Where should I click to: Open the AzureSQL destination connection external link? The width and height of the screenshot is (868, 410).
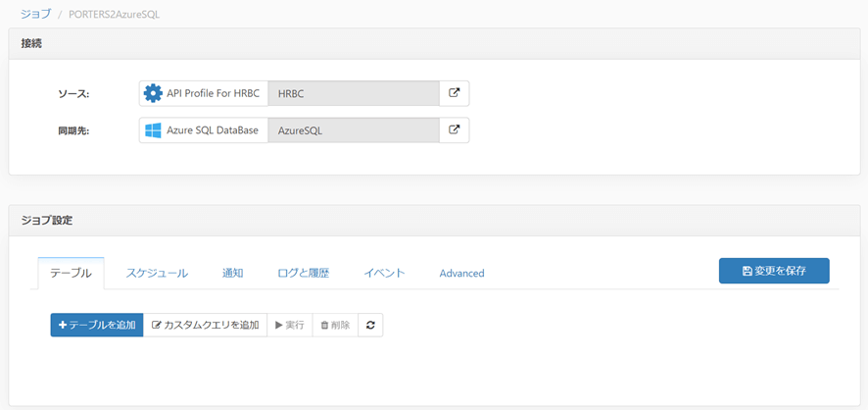pyautogui.click(x=454, y=130)
